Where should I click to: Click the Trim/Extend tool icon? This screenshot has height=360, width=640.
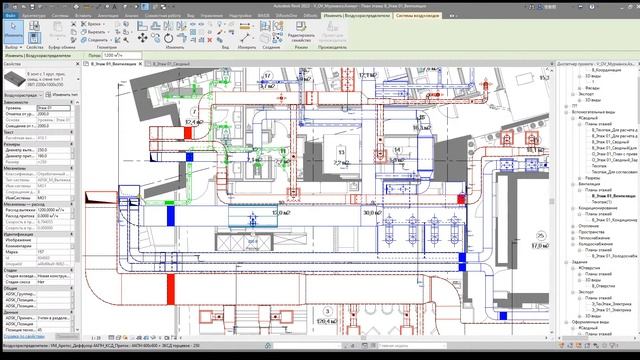click(x=182, y=38)
